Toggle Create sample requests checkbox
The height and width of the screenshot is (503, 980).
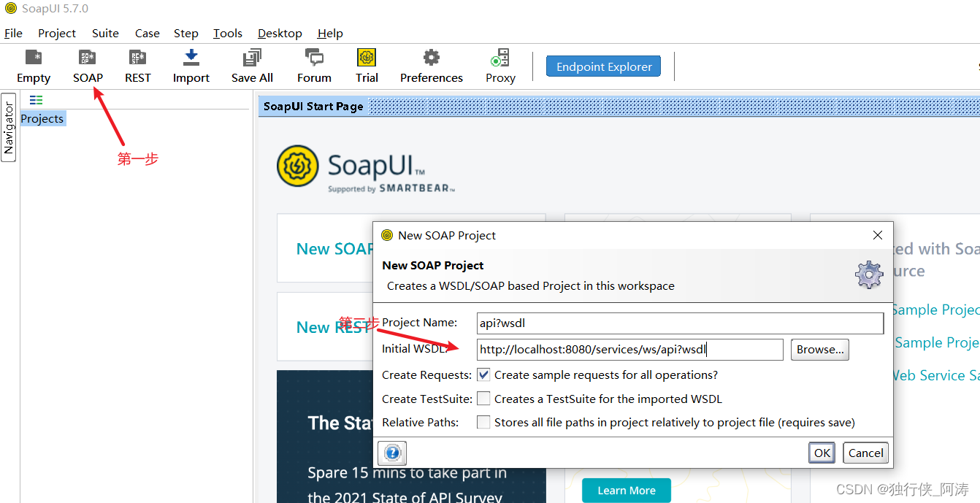point(483,375)
